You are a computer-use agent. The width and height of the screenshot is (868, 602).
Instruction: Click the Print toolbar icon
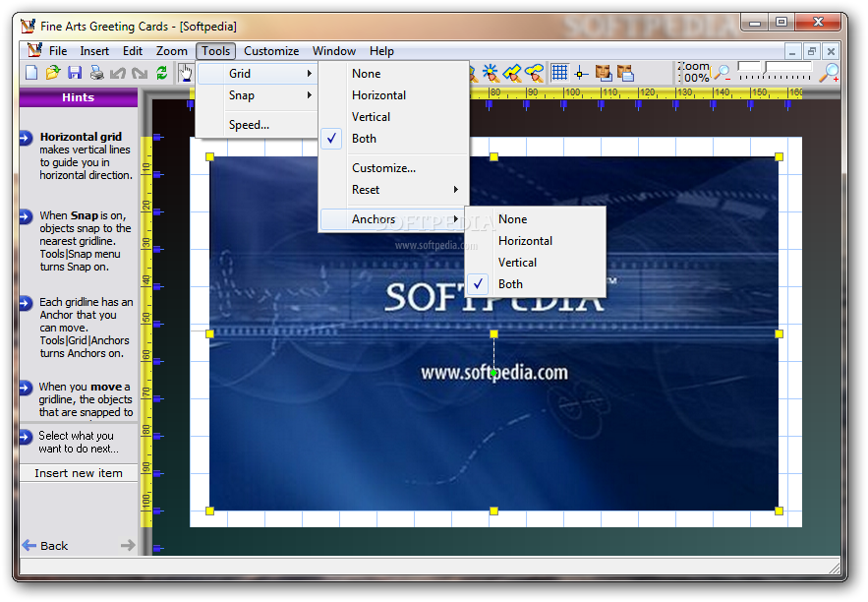click(96, 73)
